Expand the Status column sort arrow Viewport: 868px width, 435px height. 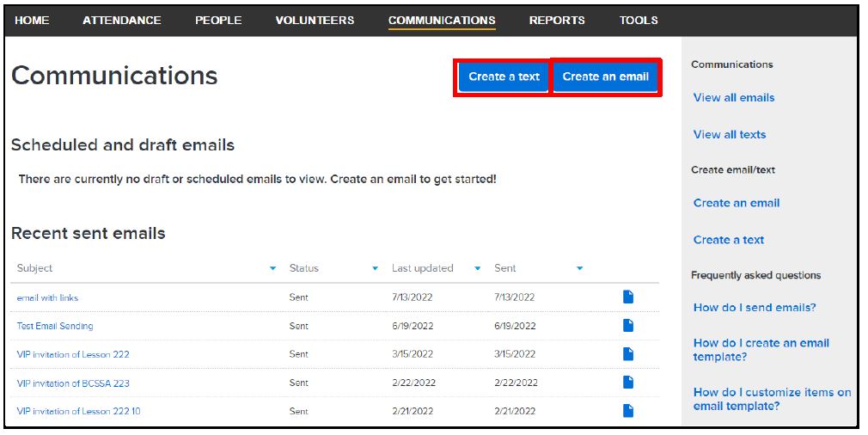(375, 269)
